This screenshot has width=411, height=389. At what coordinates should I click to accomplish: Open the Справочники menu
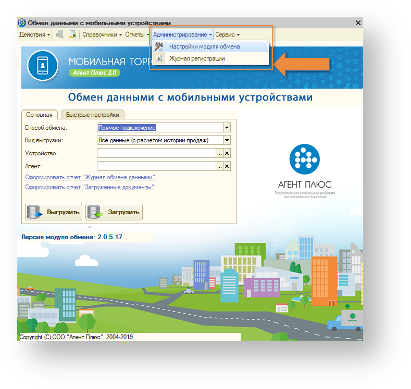pos(102,34)
